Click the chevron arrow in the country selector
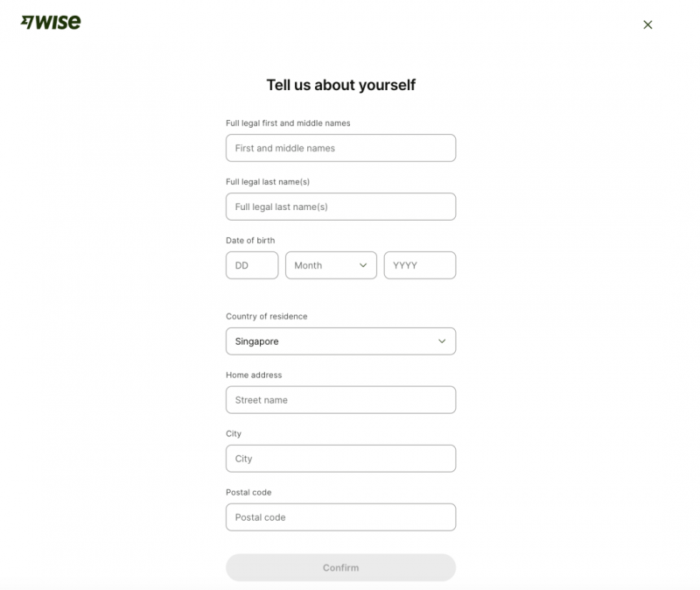The image size is (700, 590). click(x=442, y=341)
